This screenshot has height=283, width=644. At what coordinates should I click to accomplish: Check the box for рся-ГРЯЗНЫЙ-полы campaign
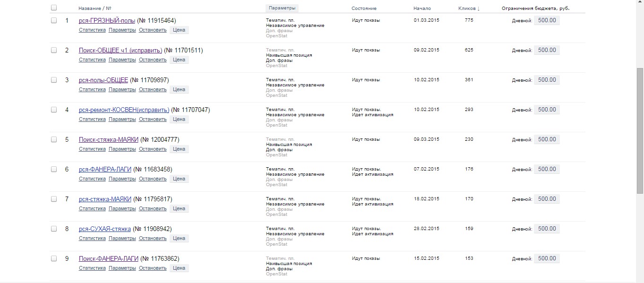(x=54, y=20)
